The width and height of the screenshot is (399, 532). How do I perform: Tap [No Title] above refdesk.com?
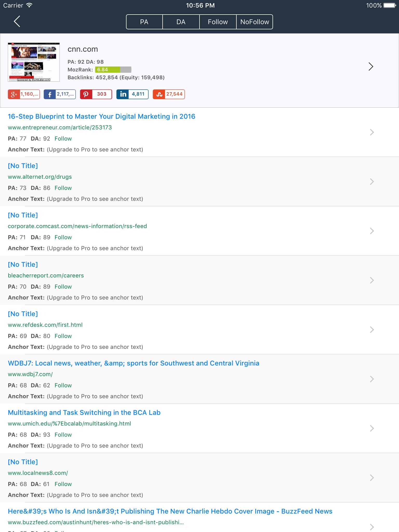pyautogui.click(x=23, y=314)
